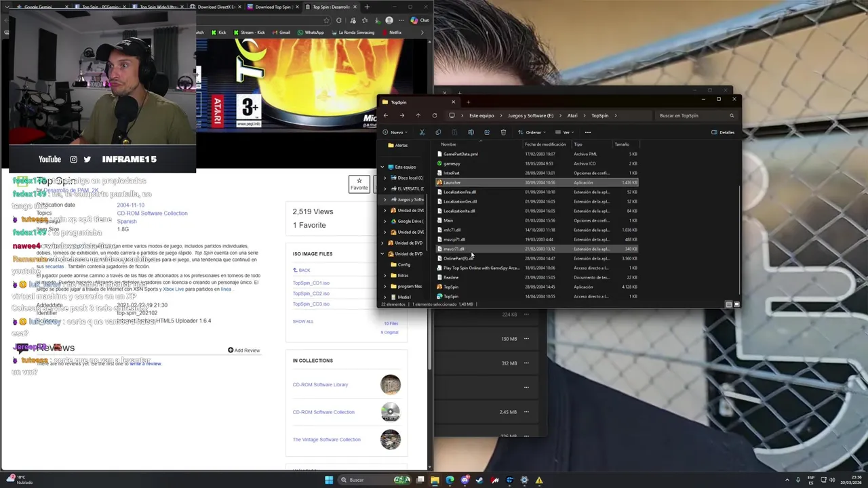Select the Readme text document
This screenshot has height=488, width=868.
tap(536, 277)
